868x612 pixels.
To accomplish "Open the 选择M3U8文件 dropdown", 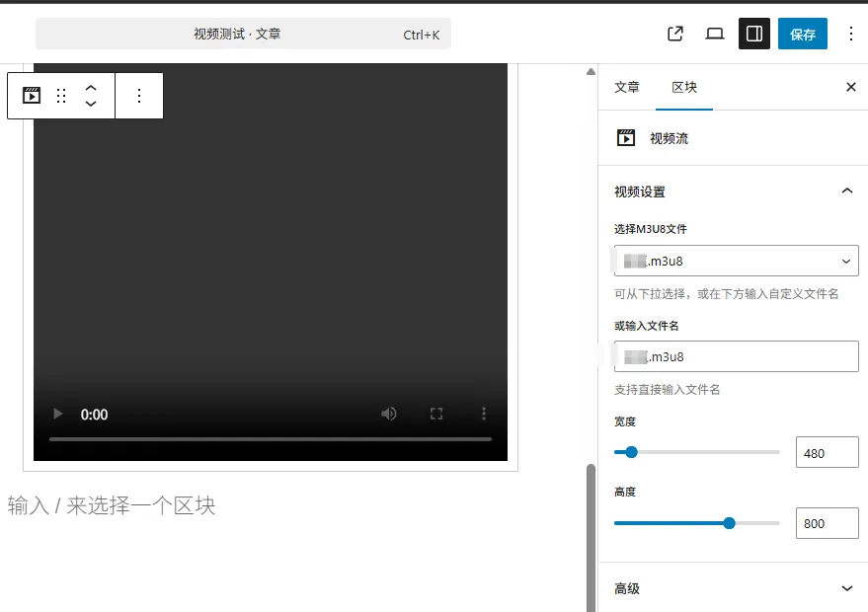I will [x=736, y=261].
